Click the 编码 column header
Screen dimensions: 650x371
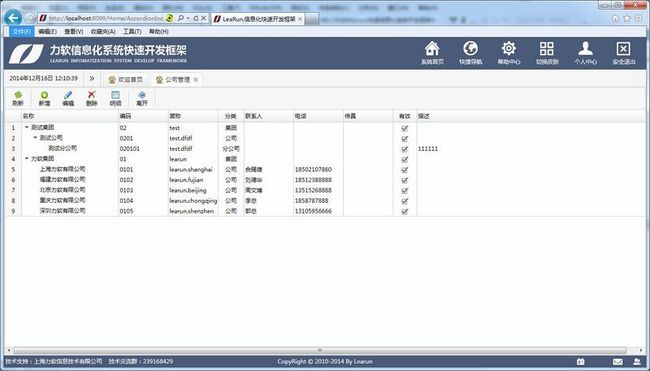point(143,116)
